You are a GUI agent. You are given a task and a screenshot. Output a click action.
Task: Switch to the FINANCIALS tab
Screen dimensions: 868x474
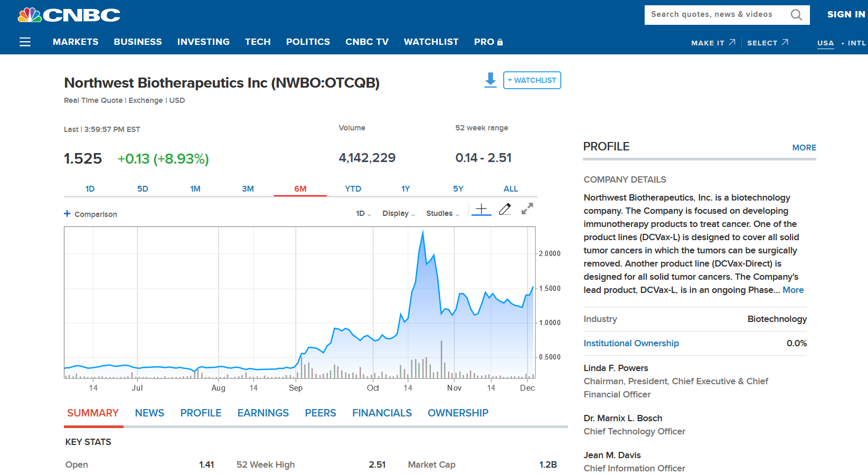pyautogui.click(x=382, y=413)
